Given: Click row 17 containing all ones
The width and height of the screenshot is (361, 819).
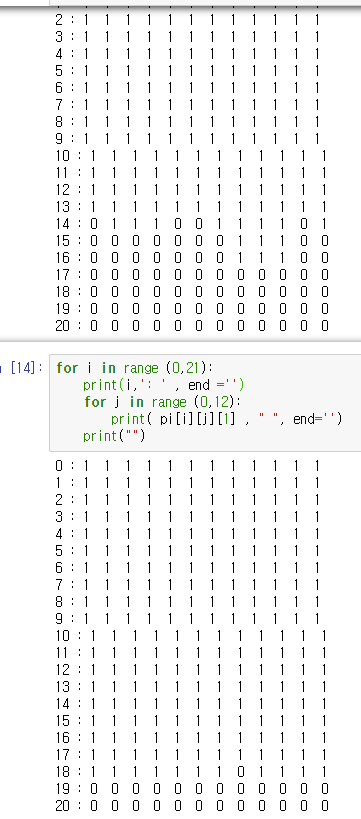Looking at the screenshot, I should [x=191, y=755].
